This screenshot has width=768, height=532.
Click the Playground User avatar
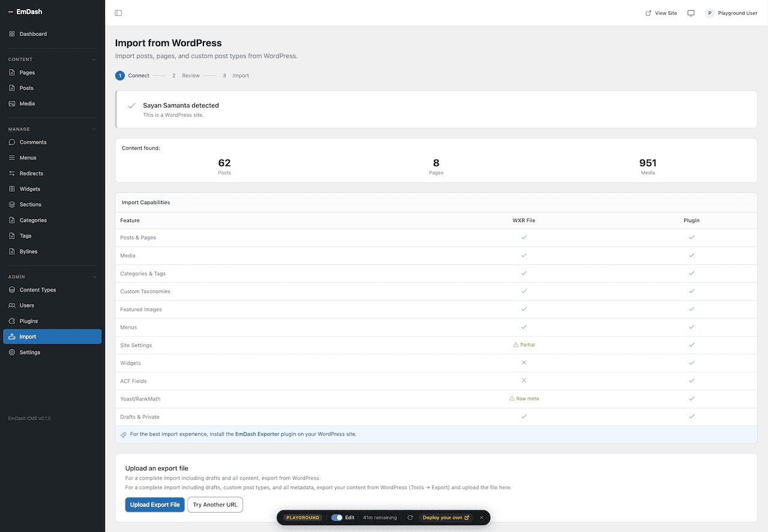pos(709,13)
